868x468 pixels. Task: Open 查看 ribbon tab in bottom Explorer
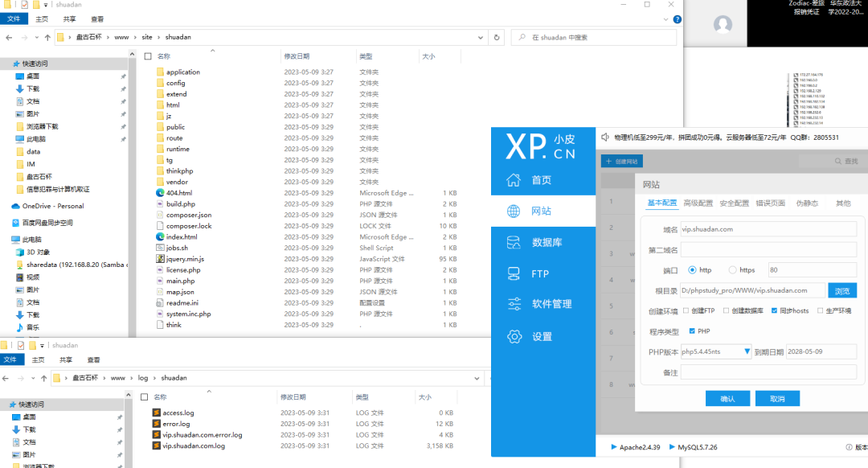93,360
